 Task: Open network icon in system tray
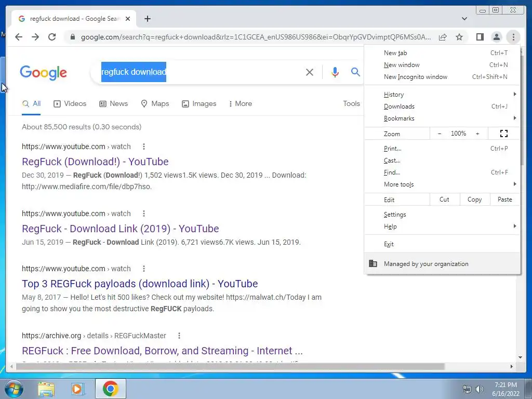pyautogui.click(x=467, y=389)
